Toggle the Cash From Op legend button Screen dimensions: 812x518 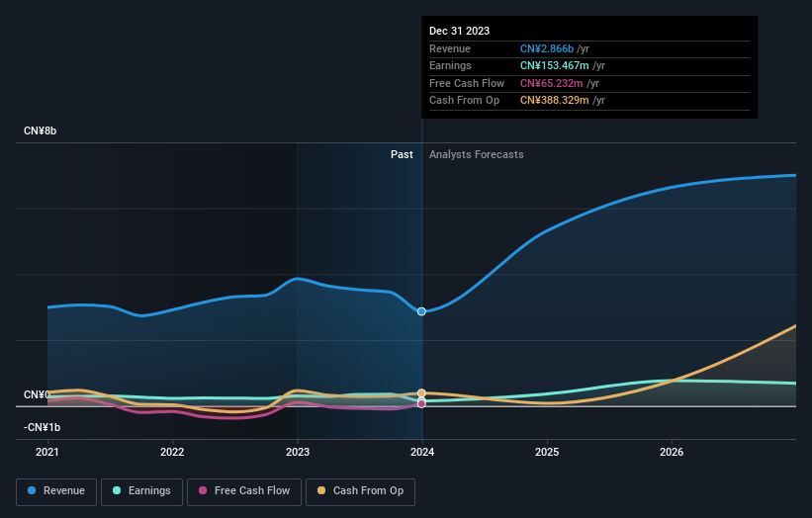[360, 491]
